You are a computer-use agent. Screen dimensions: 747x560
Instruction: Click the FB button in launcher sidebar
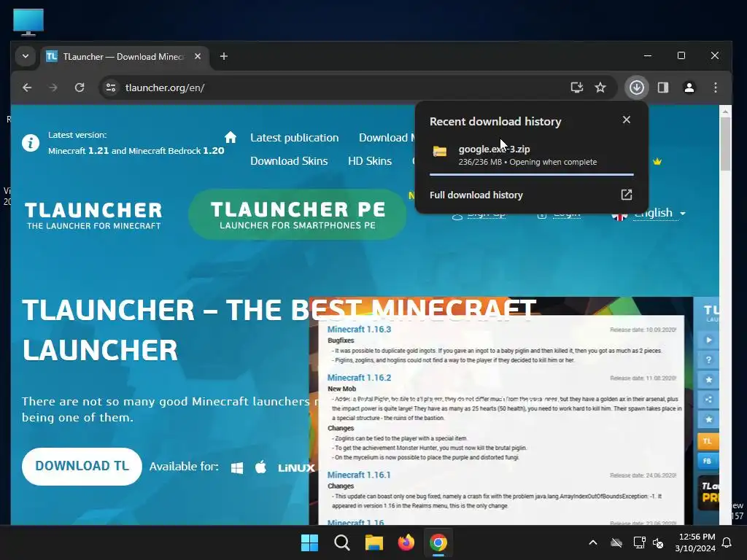click(x=708, y=461)
